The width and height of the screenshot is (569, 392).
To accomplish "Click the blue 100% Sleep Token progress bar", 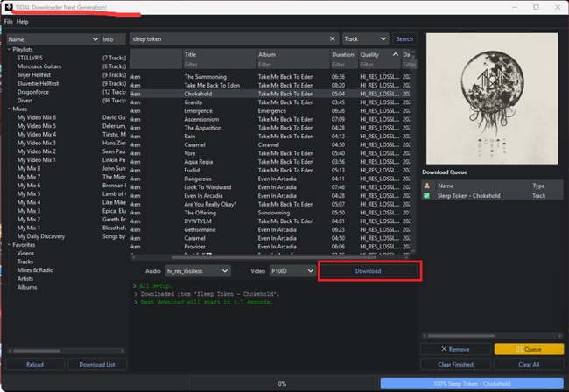I will 472,383.
